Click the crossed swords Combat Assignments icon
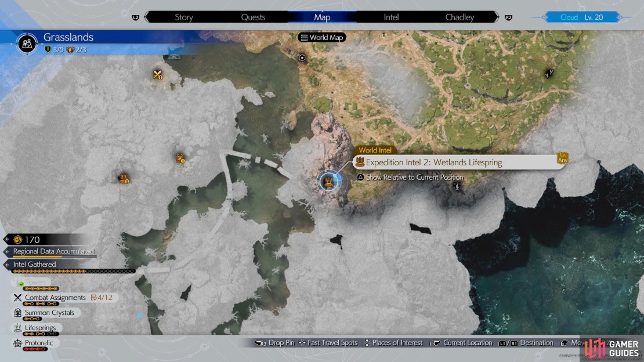Viewport: 644px width, 362px height. click(x=17, y=298)
